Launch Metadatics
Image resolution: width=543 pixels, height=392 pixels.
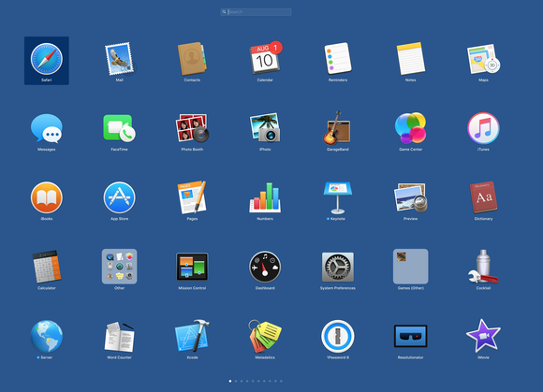(x=265, y=336)
